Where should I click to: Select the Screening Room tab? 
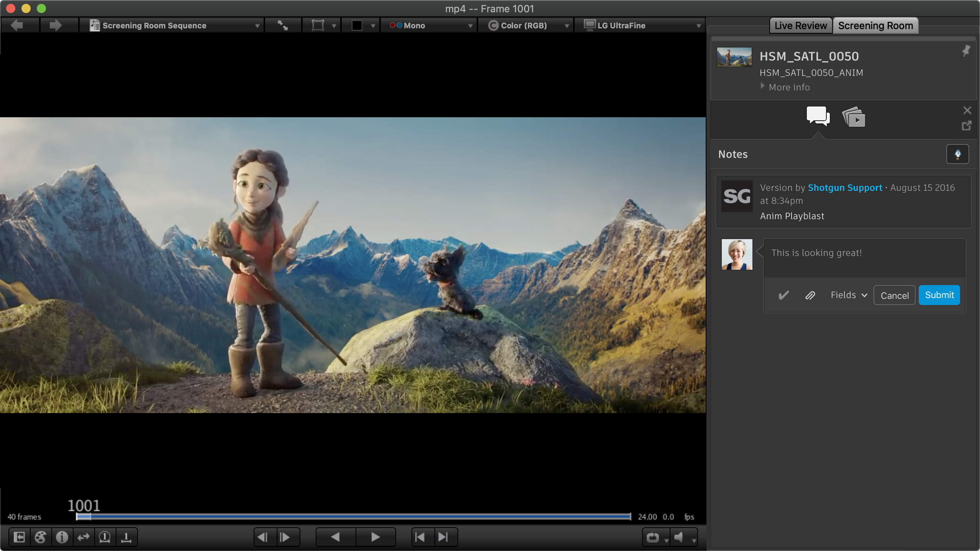[875, 26]
